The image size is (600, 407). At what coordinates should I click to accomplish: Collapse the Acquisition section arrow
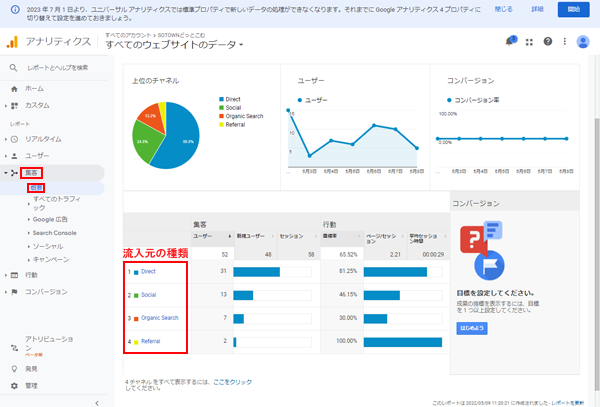click(x=5, y=173)
